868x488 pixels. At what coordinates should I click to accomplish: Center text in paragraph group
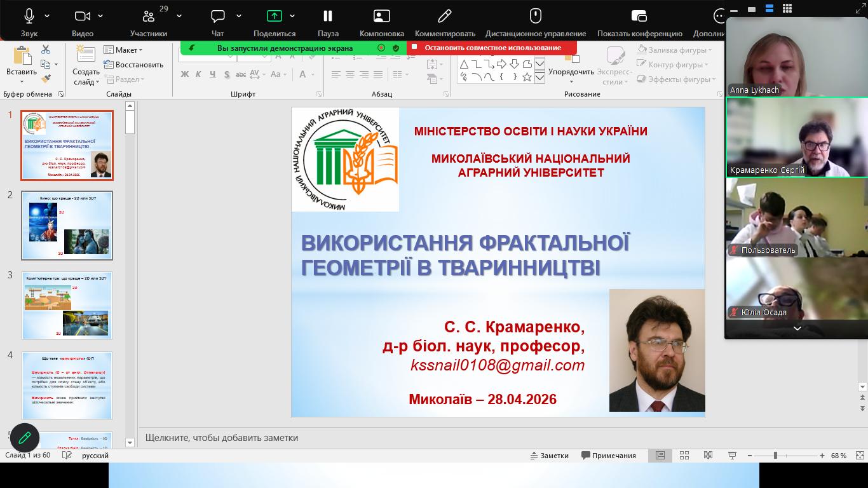coord(349,74)
